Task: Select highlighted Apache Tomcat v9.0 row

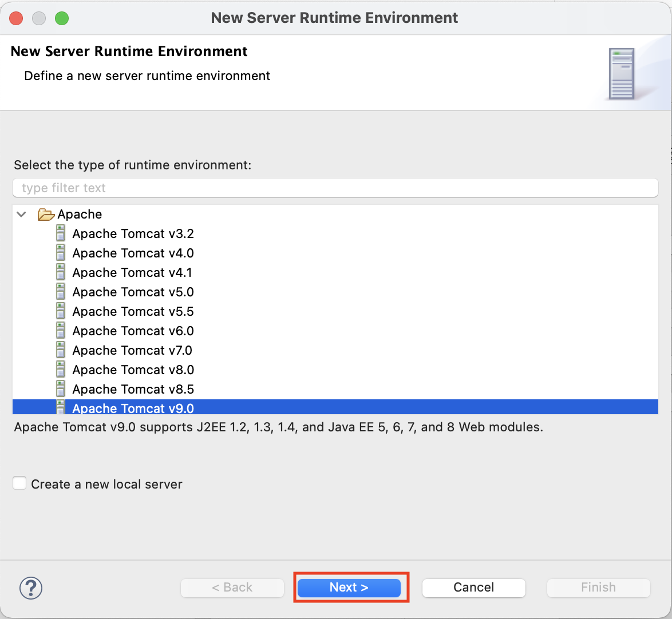Action: point(335,407)
